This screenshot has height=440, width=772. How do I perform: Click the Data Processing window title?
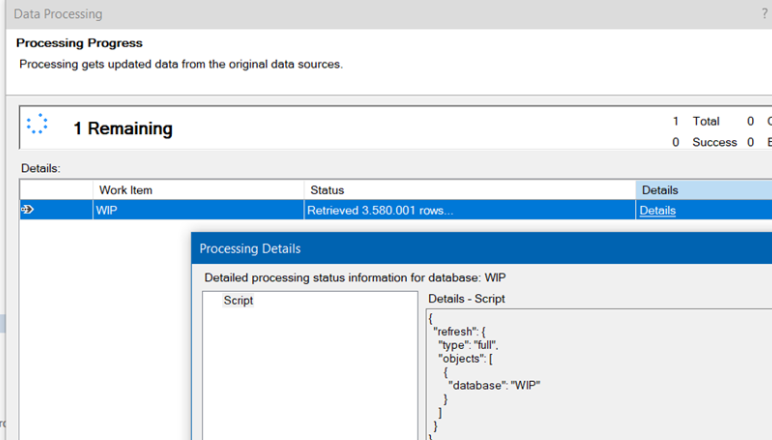click(58, 14)
